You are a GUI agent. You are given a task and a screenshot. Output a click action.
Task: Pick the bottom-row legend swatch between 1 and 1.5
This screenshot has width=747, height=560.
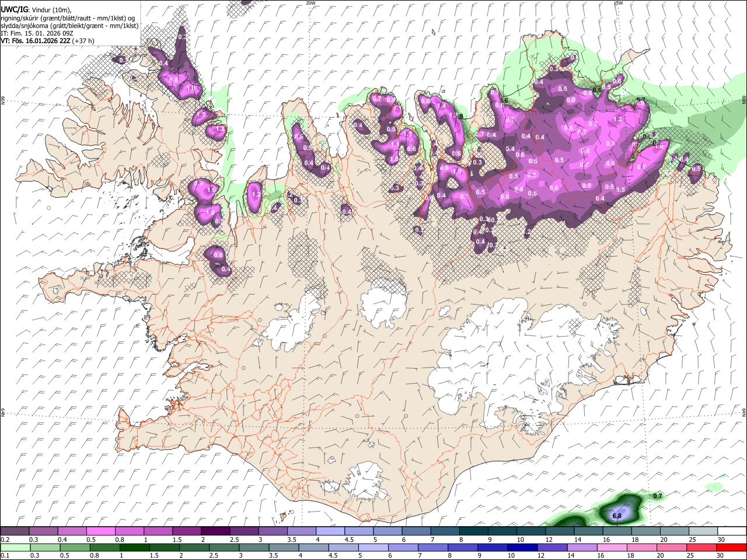click(x=135, y=547)
